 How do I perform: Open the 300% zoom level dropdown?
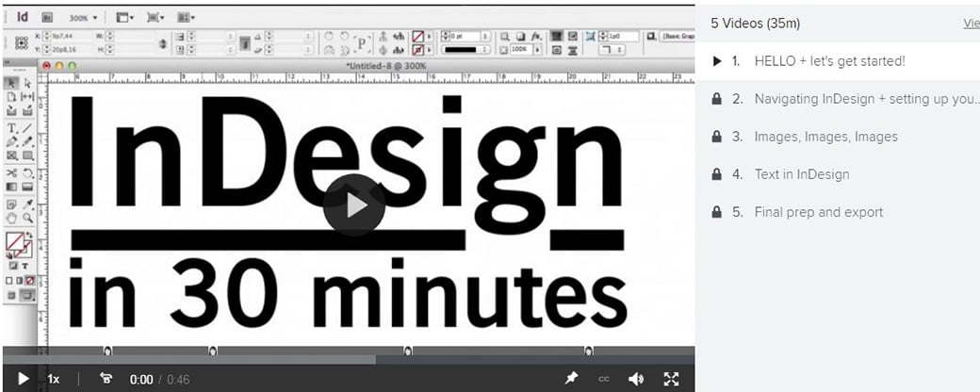click(83, 18)
